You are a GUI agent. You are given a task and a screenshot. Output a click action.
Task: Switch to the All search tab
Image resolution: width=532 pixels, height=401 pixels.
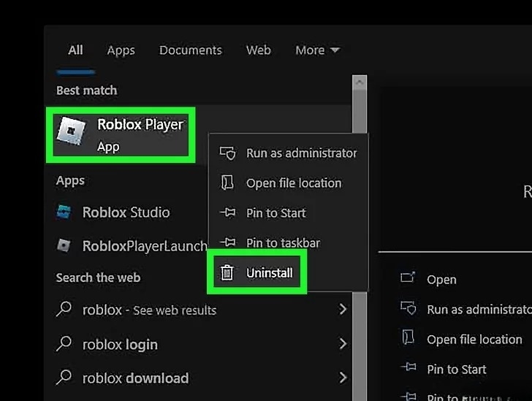[75, 50]
